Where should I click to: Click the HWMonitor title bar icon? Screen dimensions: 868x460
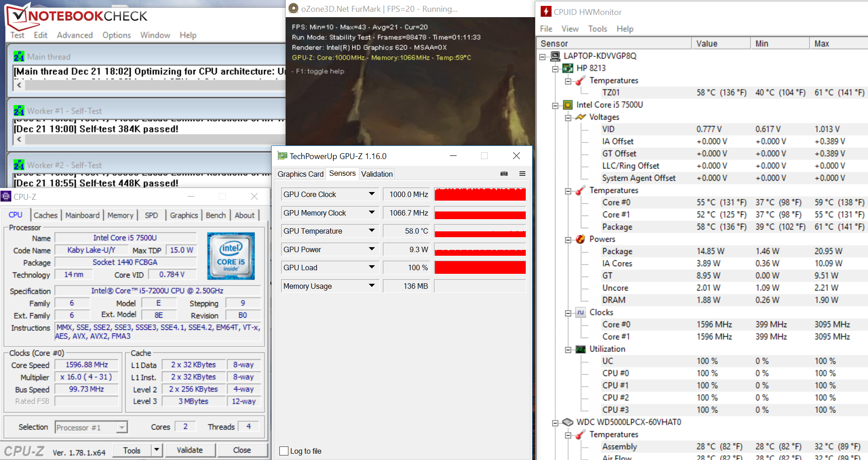pyautogui.click(x=546, y=11)
